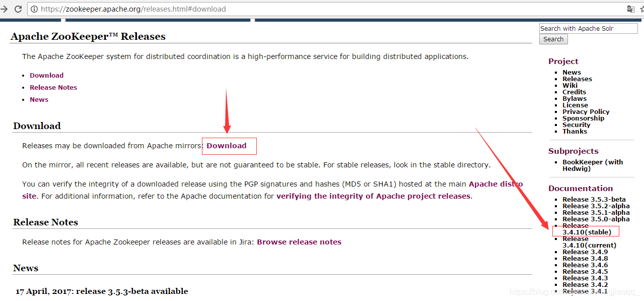
Task: Open BookKeeper (with Hedwig) subproject link
Action: (593, 165)
